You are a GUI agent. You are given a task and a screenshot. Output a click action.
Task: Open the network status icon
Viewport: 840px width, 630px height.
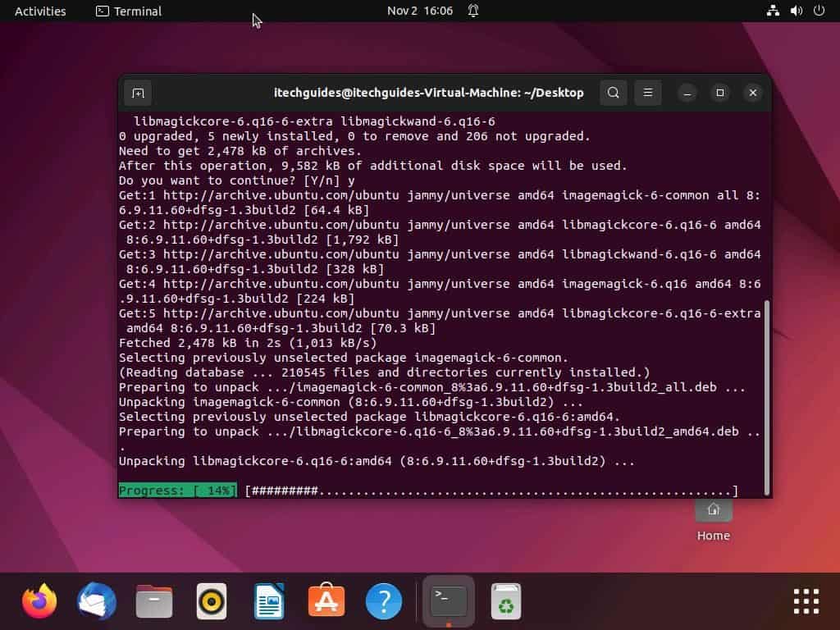773,11
